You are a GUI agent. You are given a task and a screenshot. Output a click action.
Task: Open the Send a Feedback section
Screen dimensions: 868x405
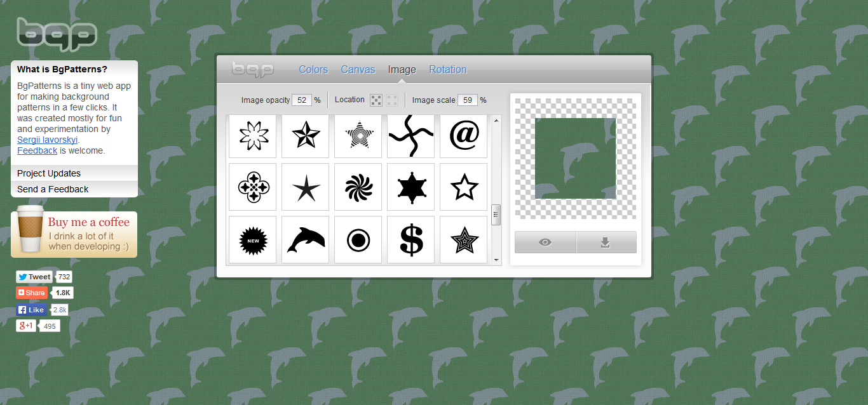coord(52,189)
